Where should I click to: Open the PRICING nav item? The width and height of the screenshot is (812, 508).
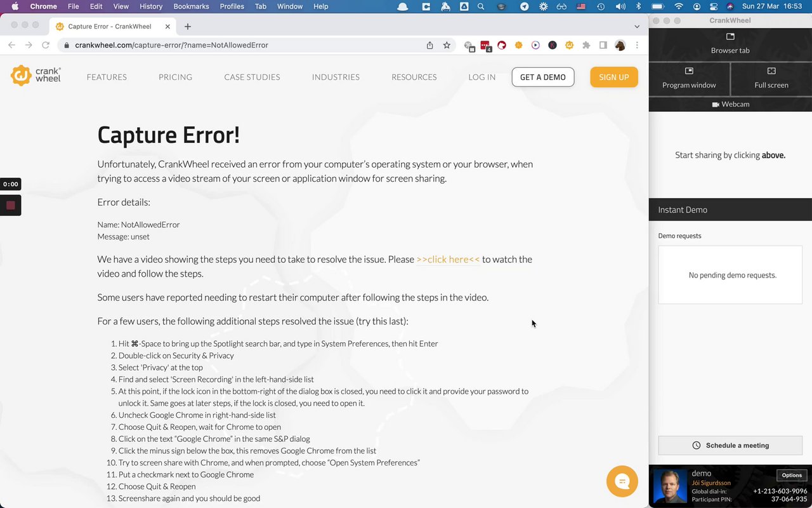(x=175, y=77)
